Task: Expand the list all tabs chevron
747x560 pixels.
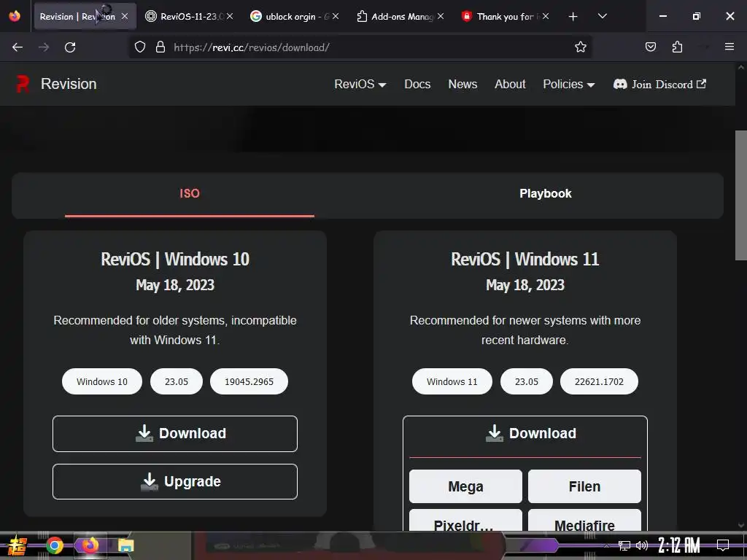Action: point(602,16)
